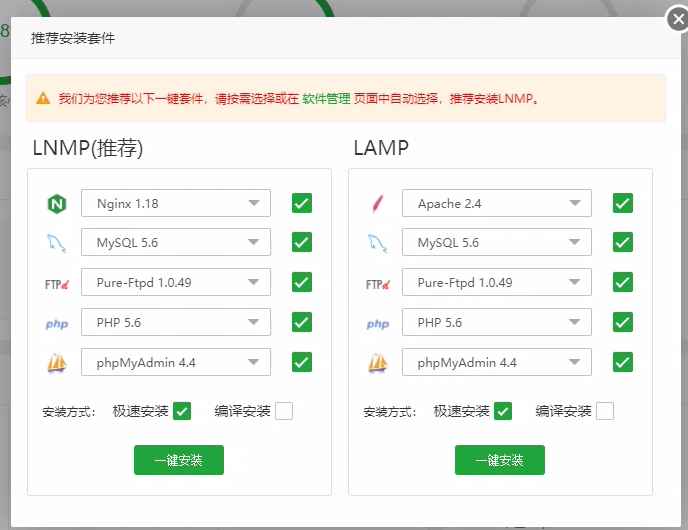Open LNMP Pure-Ftpd 1.0.49 dropdown

pyautogui.click(x=176, y=282)
